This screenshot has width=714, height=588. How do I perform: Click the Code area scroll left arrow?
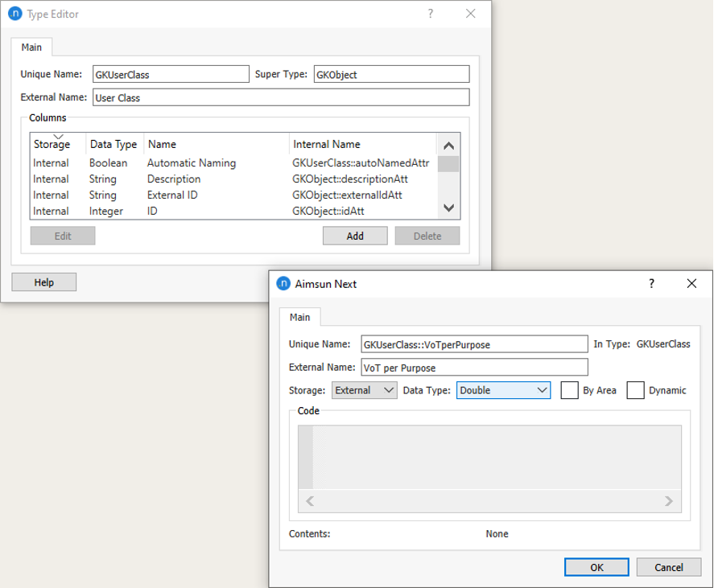click(310, 501)
